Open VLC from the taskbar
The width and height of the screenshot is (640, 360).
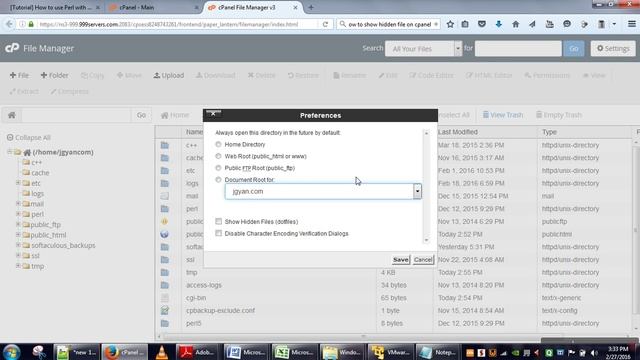click(x=162, y=352)
